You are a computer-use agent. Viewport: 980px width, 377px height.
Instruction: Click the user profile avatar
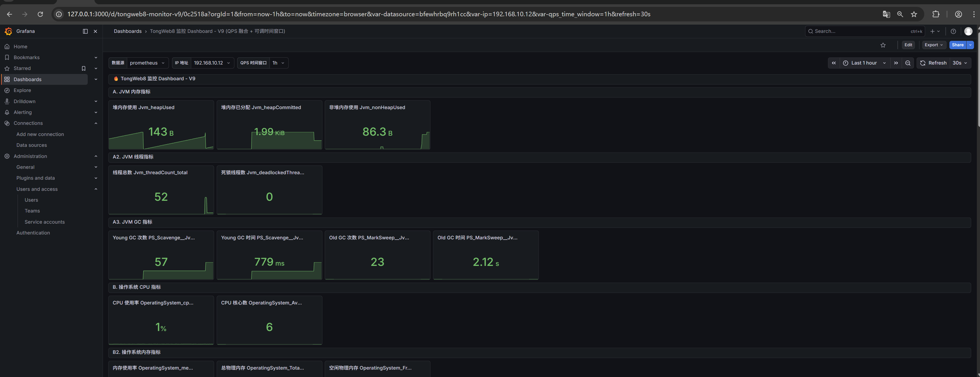pyautogui.click(x=968, y=31)
